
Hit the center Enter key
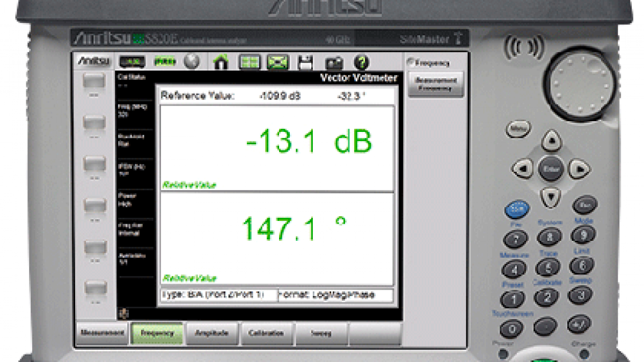551,169
